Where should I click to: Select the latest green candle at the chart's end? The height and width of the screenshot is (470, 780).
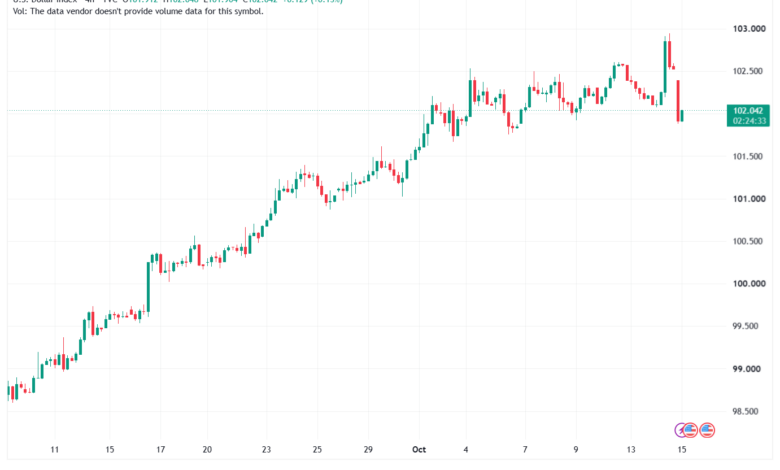(682, 115)
